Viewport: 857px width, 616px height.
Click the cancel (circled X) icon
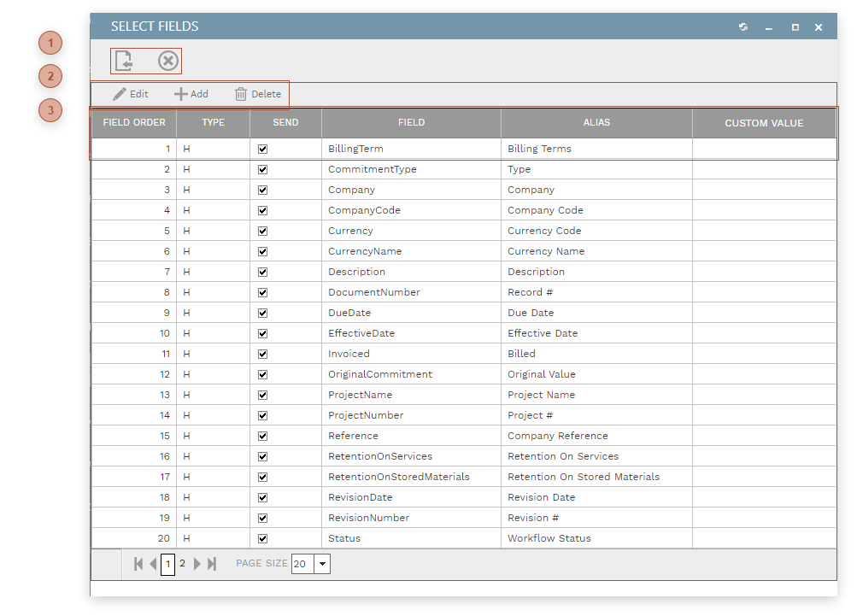click(167, 61)
